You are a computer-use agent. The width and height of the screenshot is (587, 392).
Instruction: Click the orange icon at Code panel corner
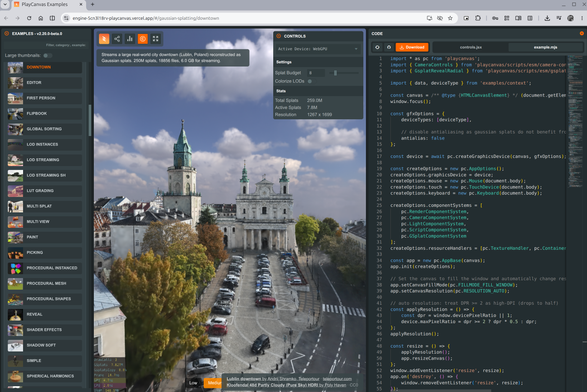coord(581,33)
